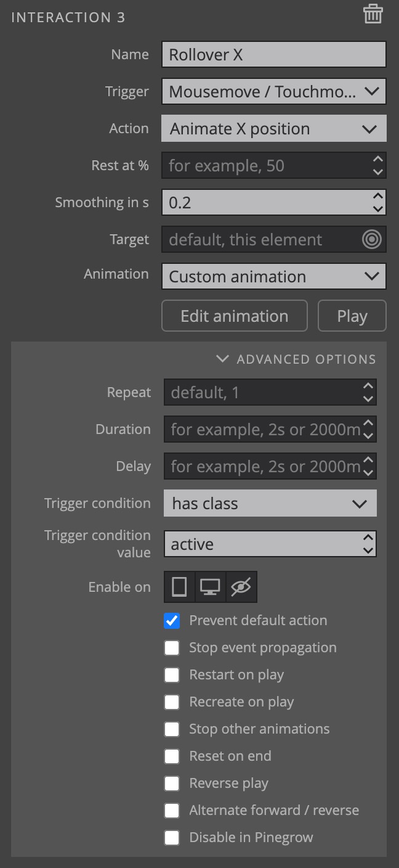The width and height of the screenshot is (399, 868).
Task: Click the Play button
Action: click(x=352, y=316)
